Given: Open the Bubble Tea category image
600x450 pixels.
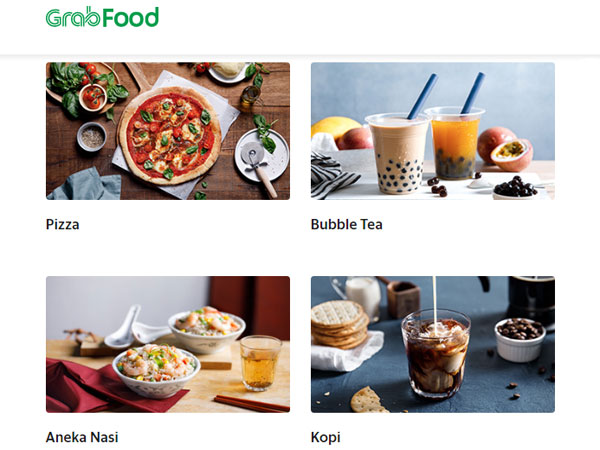Looking at the screenshot, I should click(x=433, y=131).
